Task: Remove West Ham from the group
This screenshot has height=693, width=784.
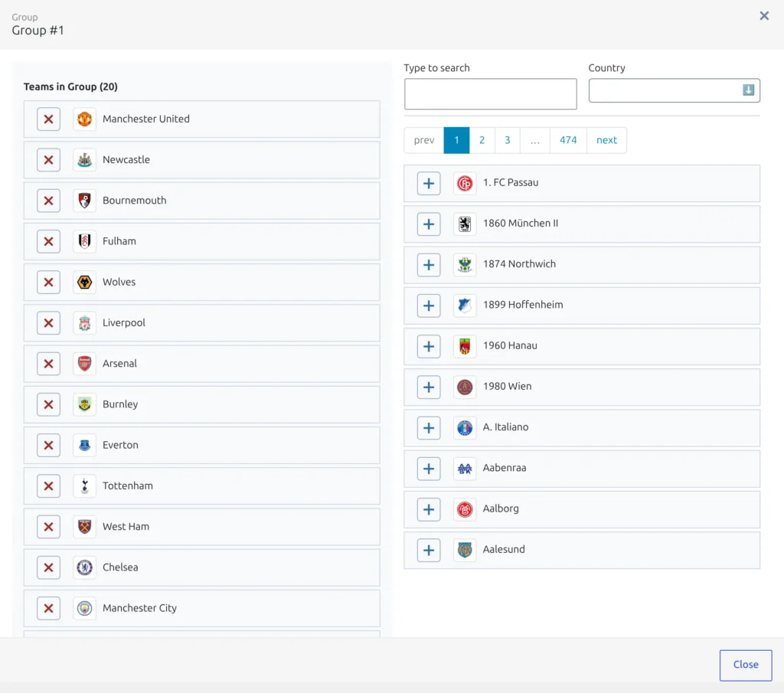Action: (48, 527)
